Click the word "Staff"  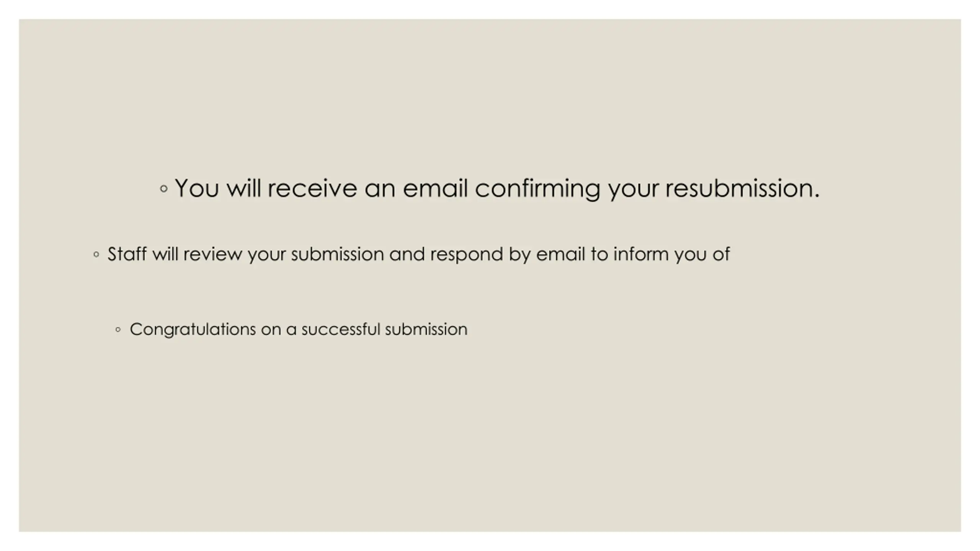coord(127,254)
